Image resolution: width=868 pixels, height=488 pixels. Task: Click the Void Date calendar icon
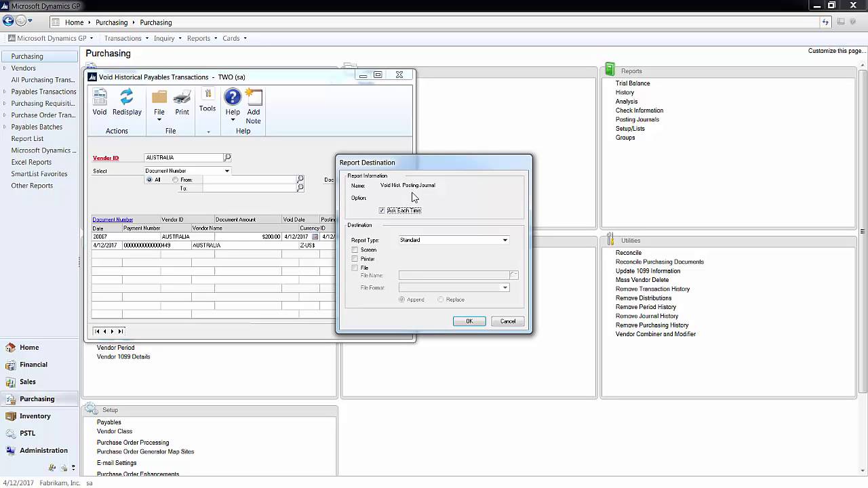click(315, 237)
